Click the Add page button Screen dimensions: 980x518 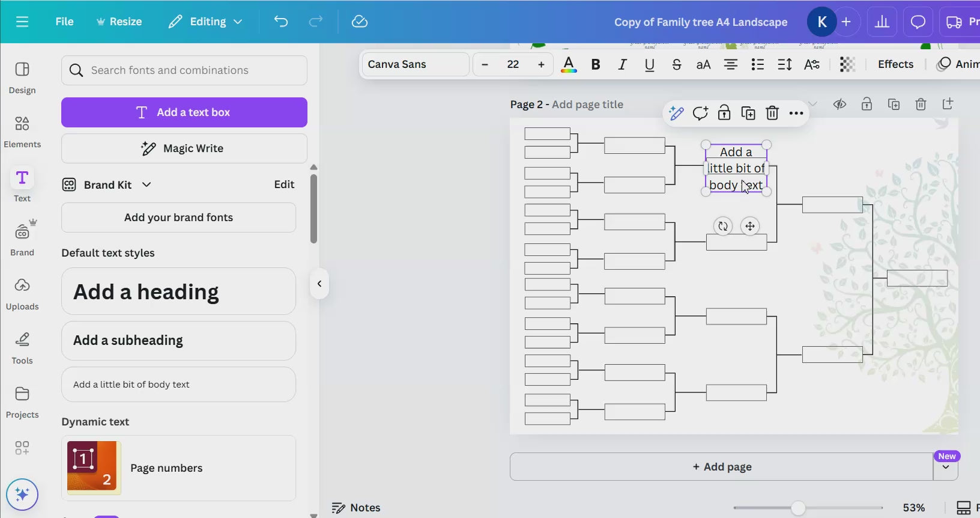pos(721,467)
